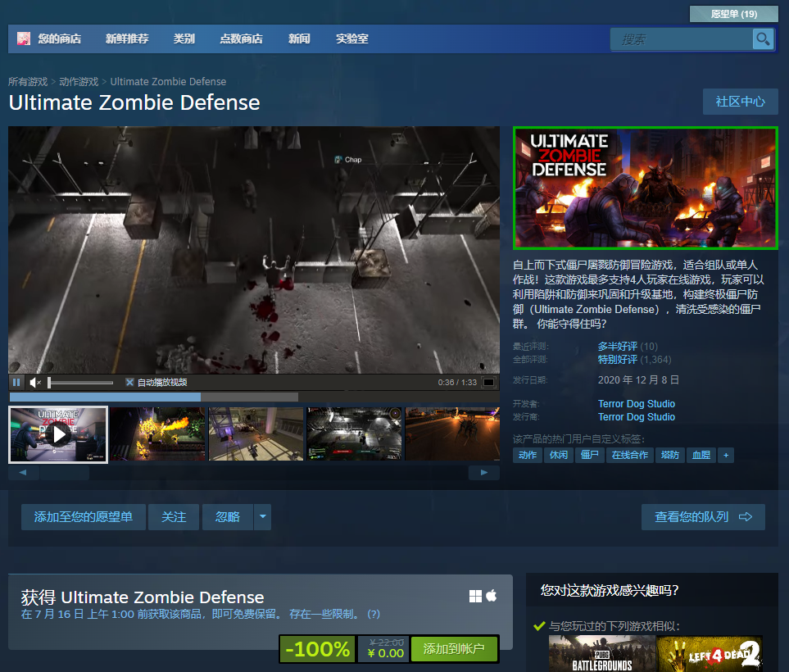Open 特别好评 all reviews link

(x=618, y=360)
